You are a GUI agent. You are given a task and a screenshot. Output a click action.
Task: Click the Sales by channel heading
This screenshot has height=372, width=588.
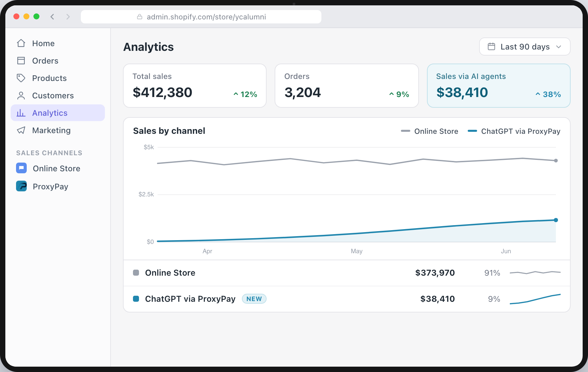tap(169, 131)
